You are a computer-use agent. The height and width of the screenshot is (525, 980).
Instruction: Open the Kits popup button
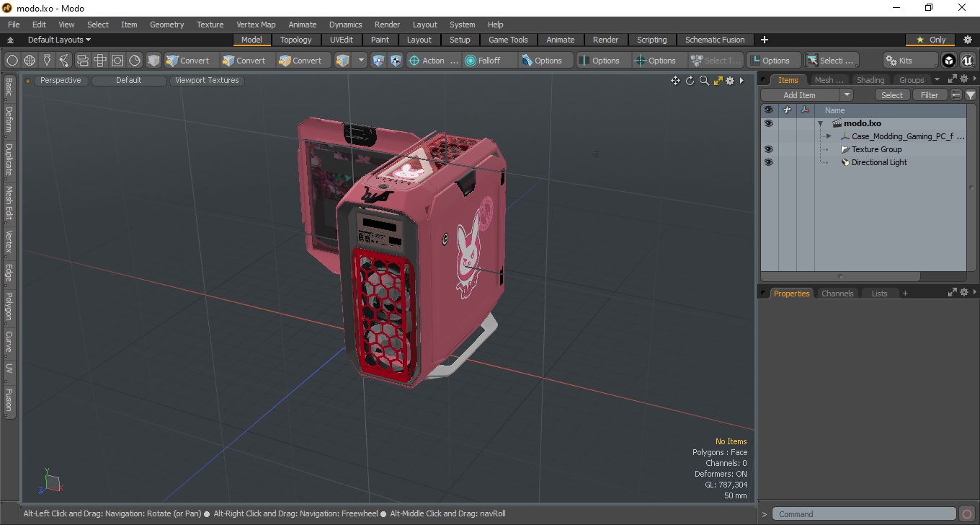(x=911, y=61)
